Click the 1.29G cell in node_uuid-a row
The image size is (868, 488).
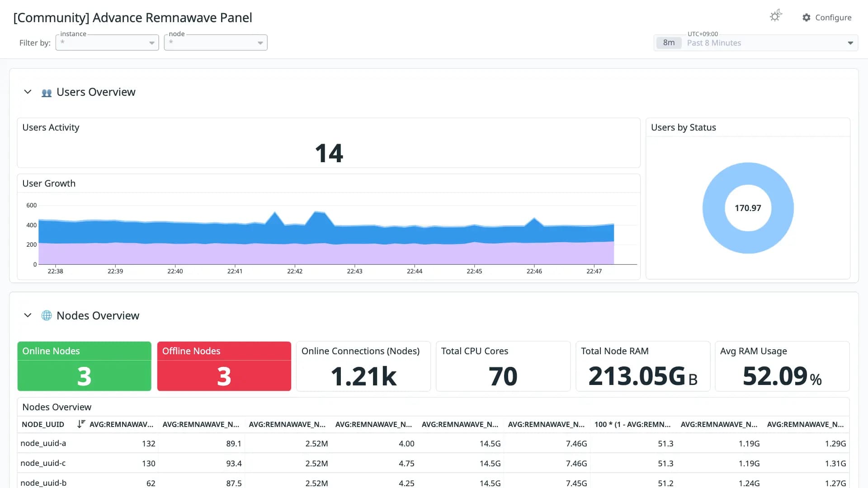click(835, 444)
